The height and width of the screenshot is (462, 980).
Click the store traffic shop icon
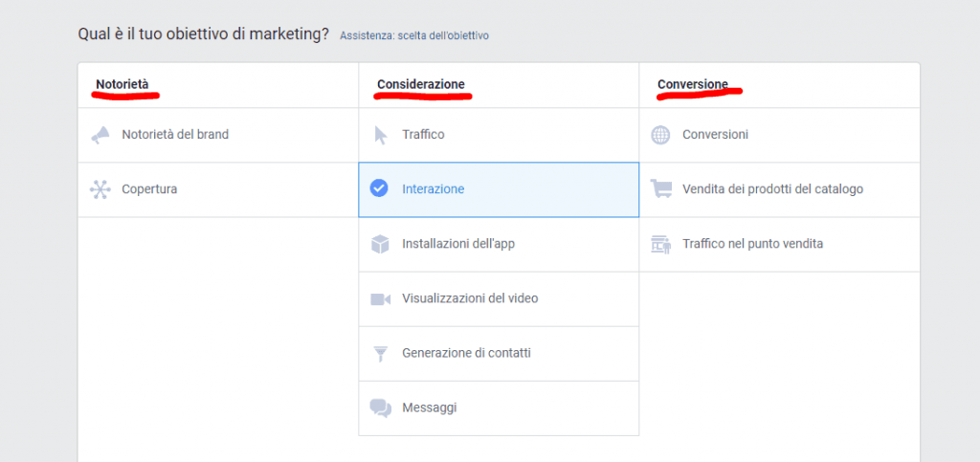(x=660, y=244)
